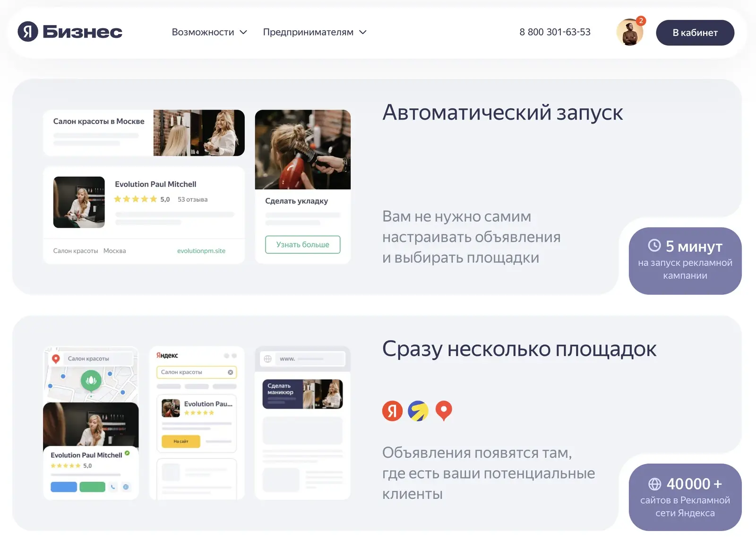This screenshot has width=756, height=540.
Task: Click the yellow На сайт button
Action: pyautogui.click(x=181, y=441)
